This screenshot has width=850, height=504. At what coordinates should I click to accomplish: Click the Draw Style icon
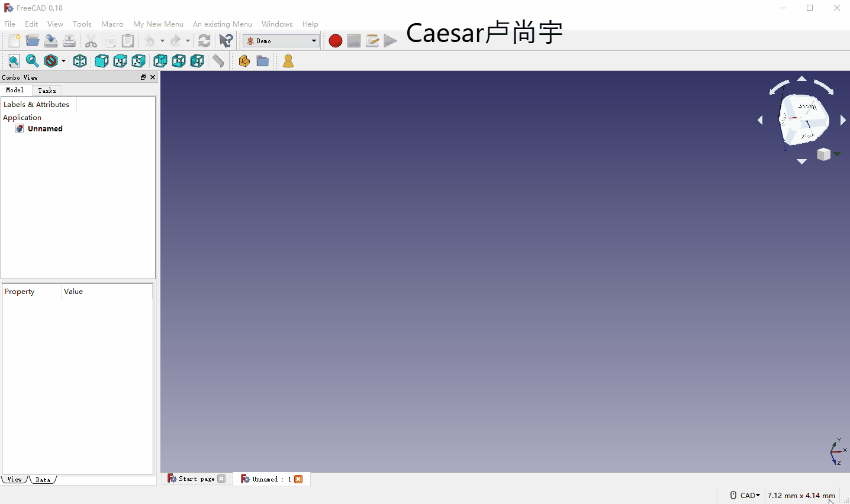[x=51, y=61]
